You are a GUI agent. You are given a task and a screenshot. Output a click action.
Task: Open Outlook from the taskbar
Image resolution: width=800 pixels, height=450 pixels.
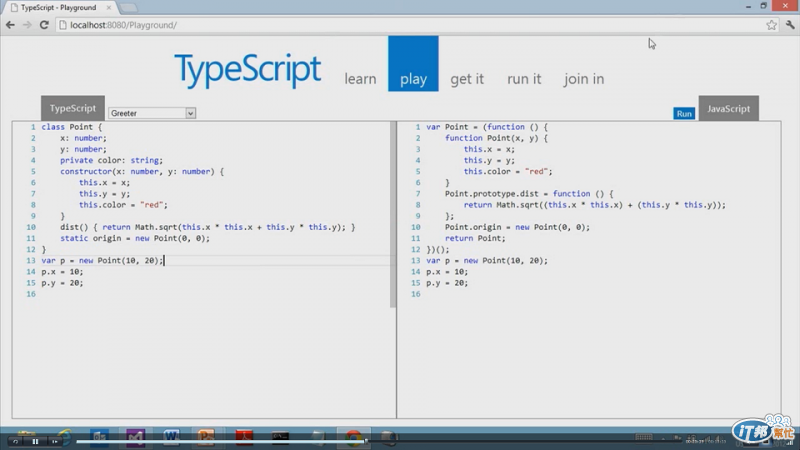tap(99, 438)
